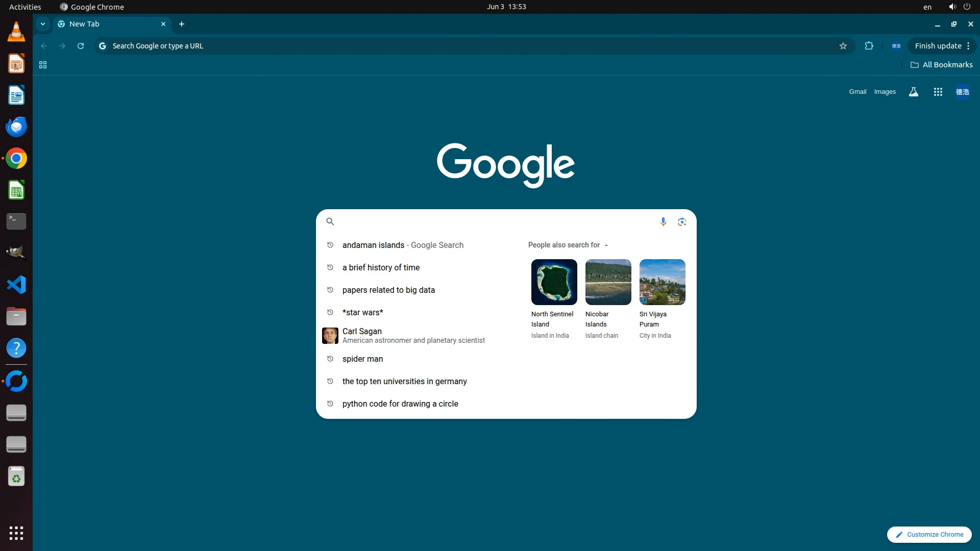Open Google Lens image search
This screenshot has width=980, height=551.
tap(682, 221)
